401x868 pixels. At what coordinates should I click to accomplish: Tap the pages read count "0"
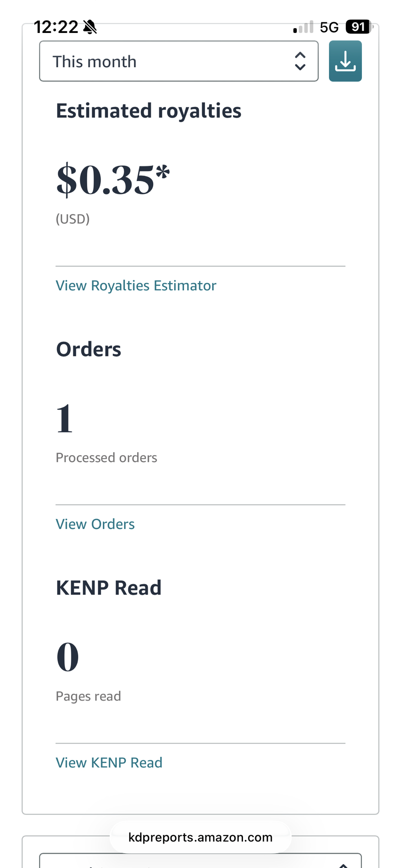[x=68, y=657]
